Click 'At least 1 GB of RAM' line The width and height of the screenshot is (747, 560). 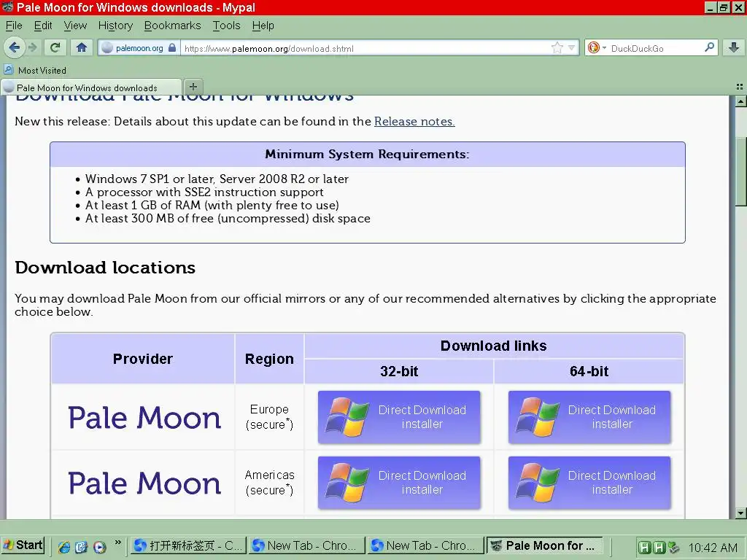[x=212, y=205]
